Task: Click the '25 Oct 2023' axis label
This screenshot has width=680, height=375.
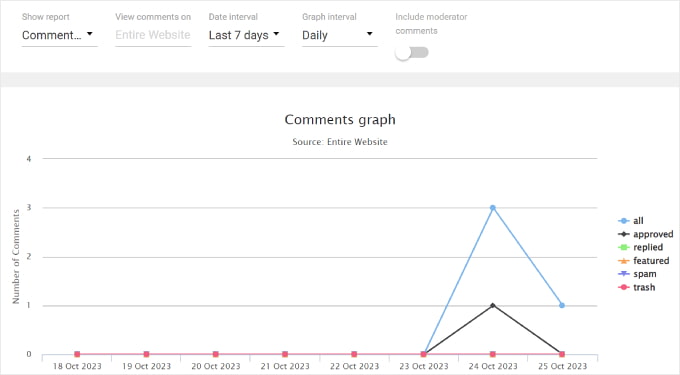Action: [x=562, y=366]
